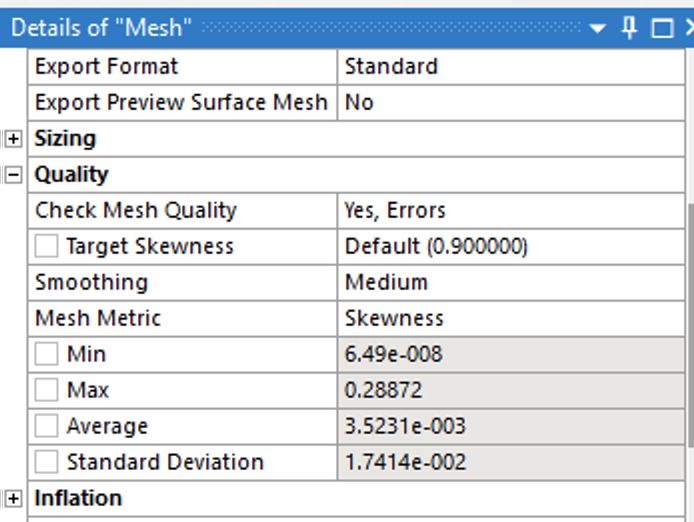Enable the Target Skewness checkbox
The width and height of the screenshot is (694, 522).
(x=46, y=246)
